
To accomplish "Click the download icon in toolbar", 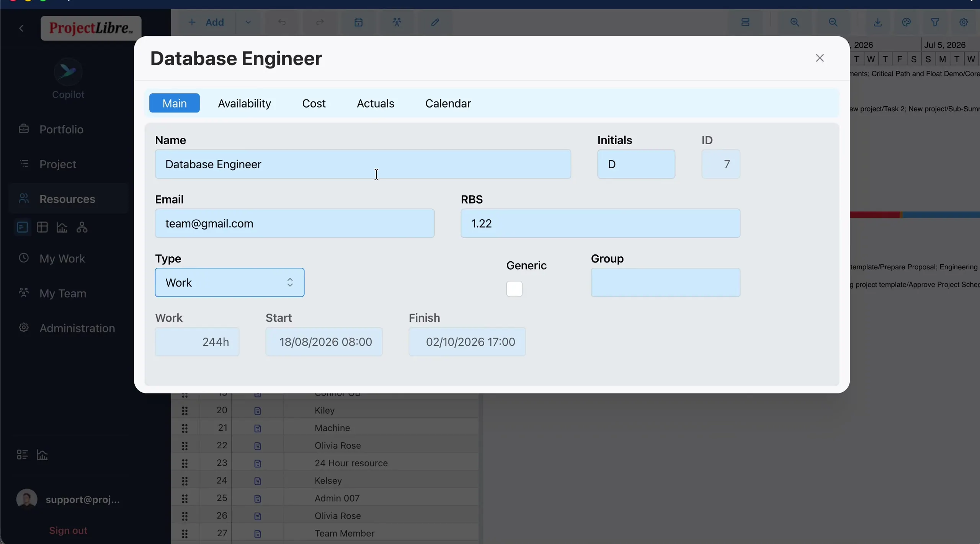I will [x=878, y=22].
